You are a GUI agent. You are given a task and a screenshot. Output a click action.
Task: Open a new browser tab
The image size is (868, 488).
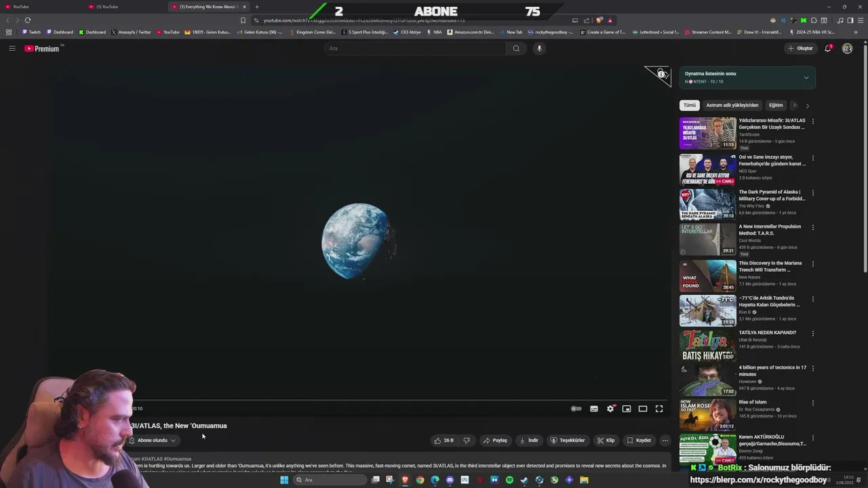[257, 7]
